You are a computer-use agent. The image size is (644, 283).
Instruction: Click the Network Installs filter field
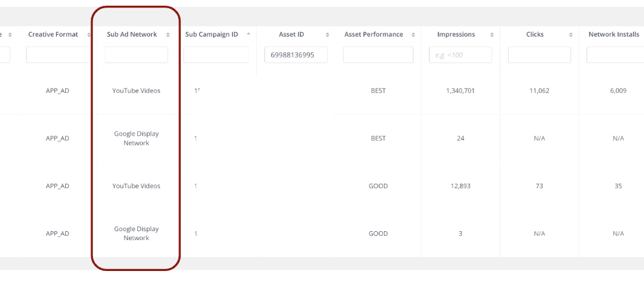pyautogui.click(x=616, y=54)
